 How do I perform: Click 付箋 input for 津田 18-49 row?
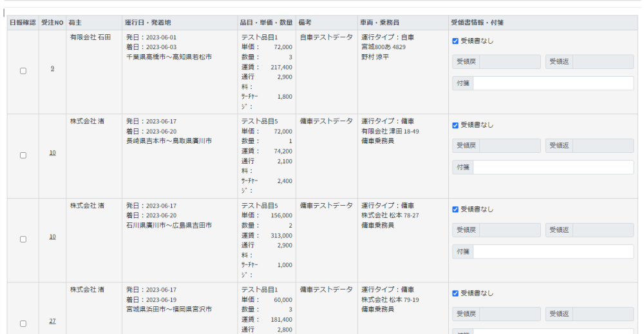pos(553,167)
